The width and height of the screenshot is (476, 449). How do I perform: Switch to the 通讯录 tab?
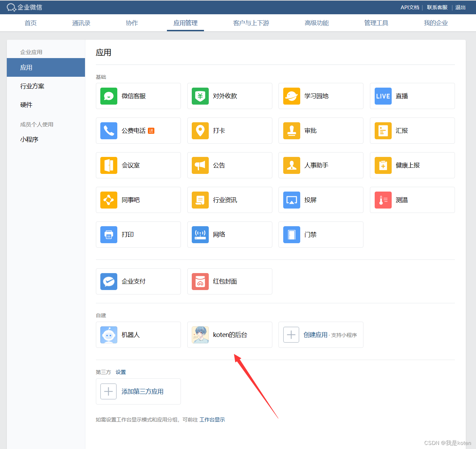tap(81, 23)
